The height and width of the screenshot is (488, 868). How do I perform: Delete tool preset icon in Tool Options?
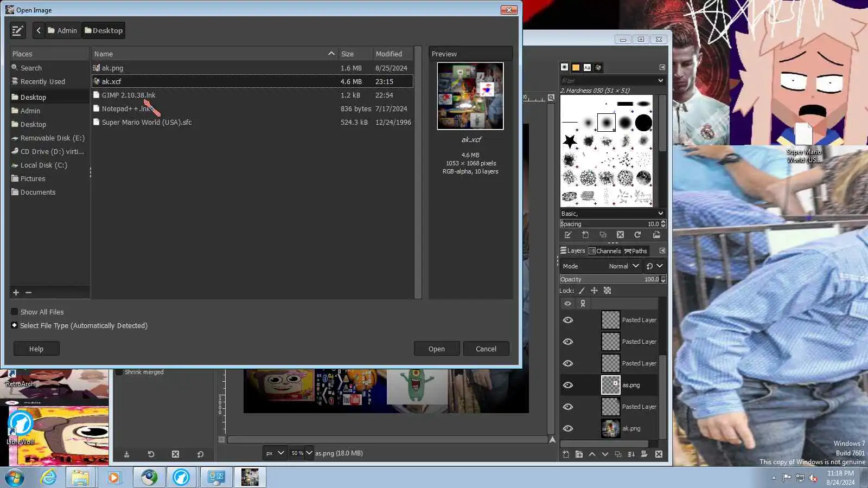(175, 454)
